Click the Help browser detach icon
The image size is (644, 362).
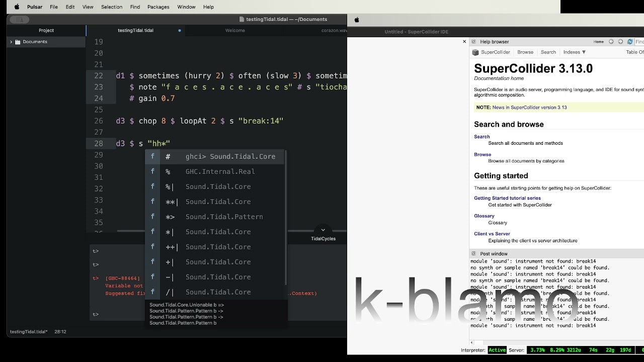pyautogui.click(x=473, y=42)
